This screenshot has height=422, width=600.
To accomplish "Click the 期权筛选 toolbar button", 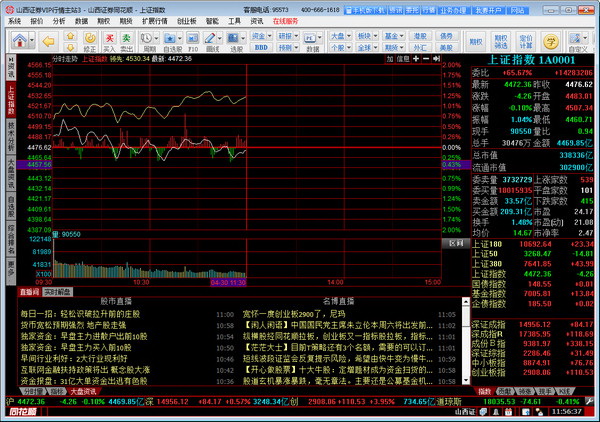I will click(501, 41).
